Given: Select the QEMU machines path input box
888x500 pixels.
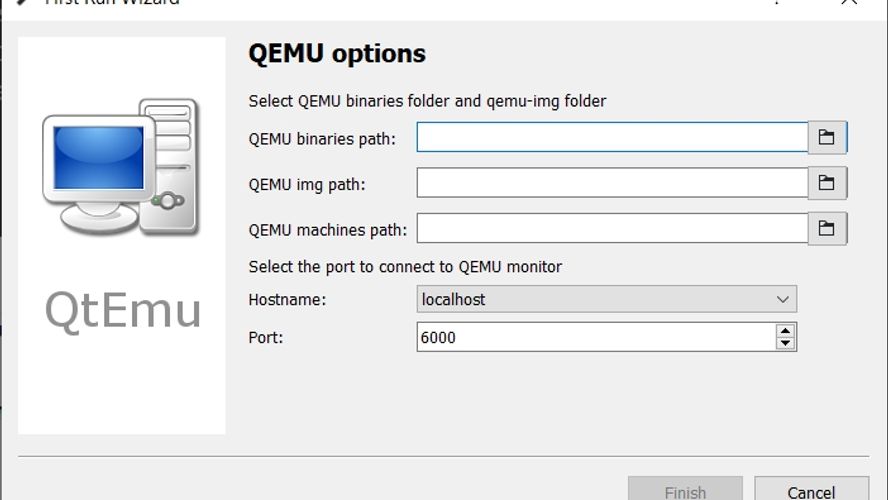Looking at the screenshot, I should click(612, 228).
